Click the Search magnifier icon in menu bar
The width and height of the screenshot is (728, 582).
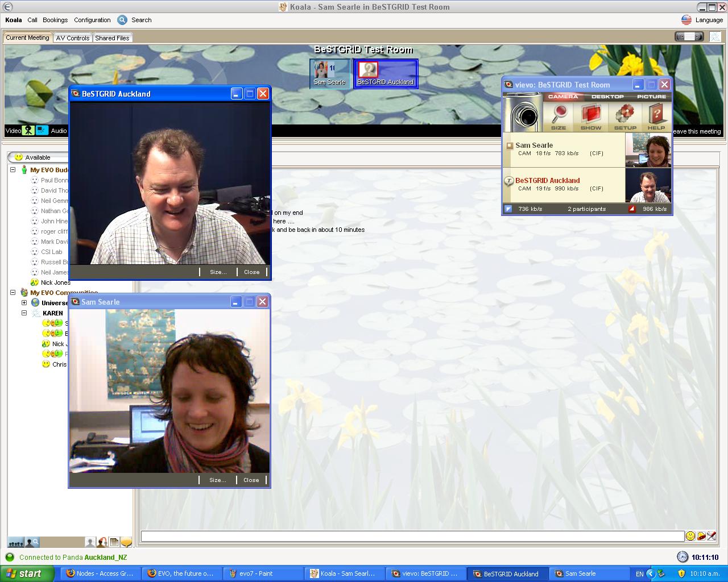pos(122,20)
